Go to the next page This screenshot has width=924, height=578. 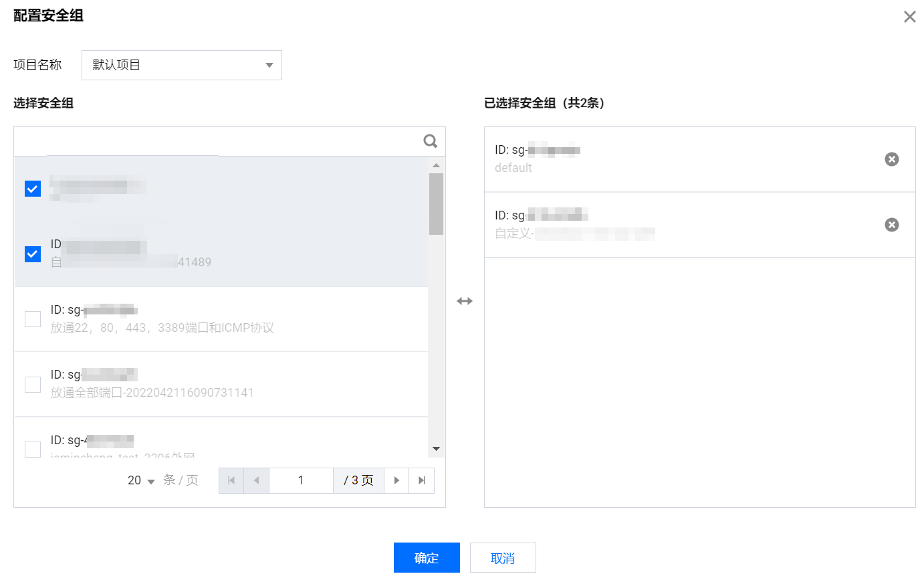pyautogui.click(x=396, y=480)
